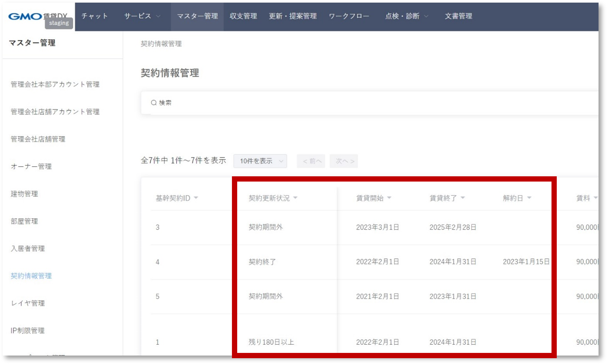Click the 次へ next page button
Image resolution: width=607 pixels, height=364 pixels.
tap(344, 161)
